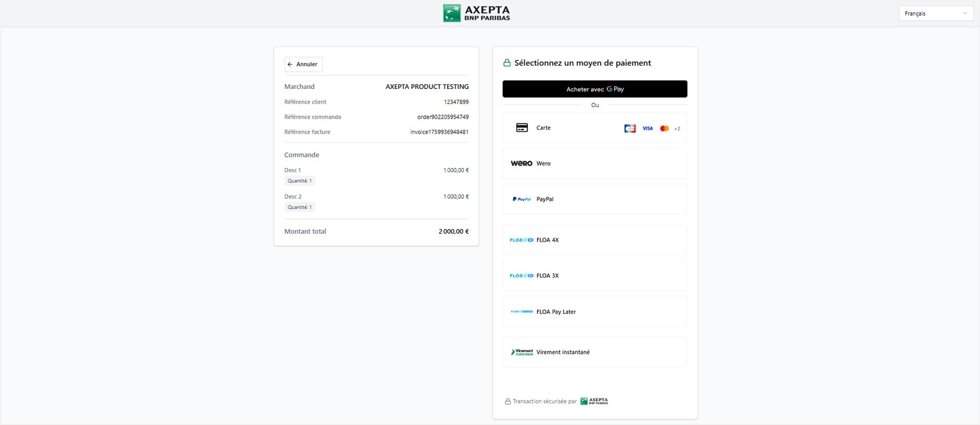Click the CB card brand logo
Viewport: 980px width, 425px height.
(x=629, y=128)
